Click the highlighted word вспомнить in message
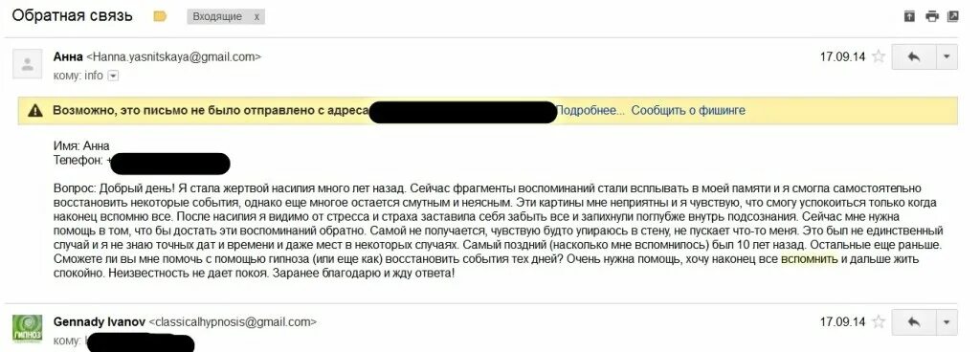The image size is (980, 352). coord(810,259)
